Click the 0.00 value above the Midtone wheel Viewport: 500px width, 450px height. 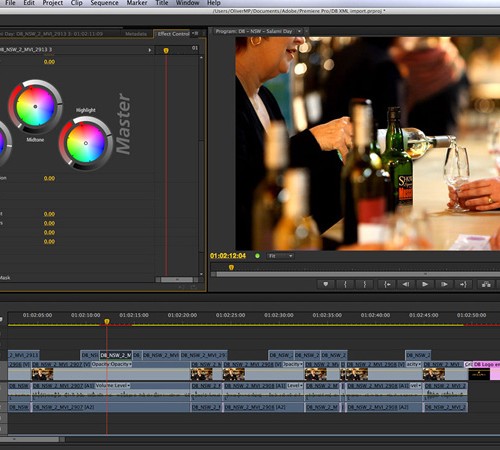pyautogui.click(x=49, y=62)
